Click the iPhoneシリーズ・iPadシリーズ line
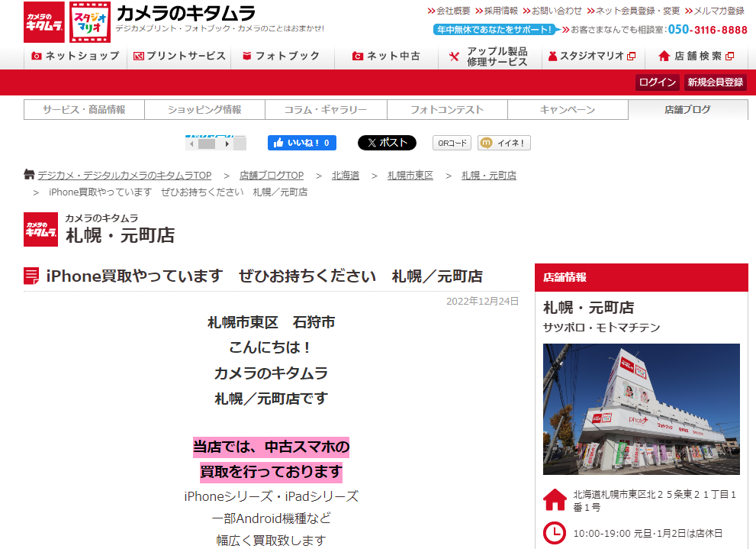This screenshot has height=549, width=756. point(272,496)
